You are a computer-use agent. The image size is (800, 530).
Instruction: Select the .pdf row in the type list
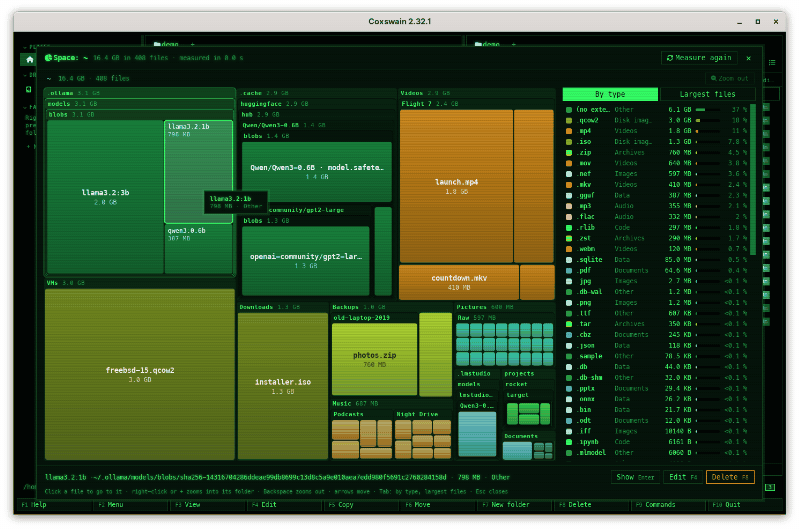656,270
